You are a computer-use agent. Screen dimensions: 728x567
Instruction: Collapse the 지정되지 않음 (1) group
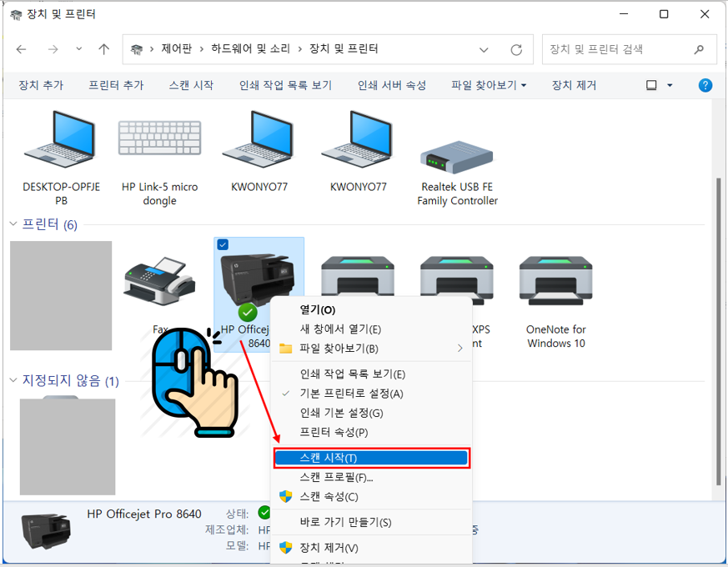[13, 380]
